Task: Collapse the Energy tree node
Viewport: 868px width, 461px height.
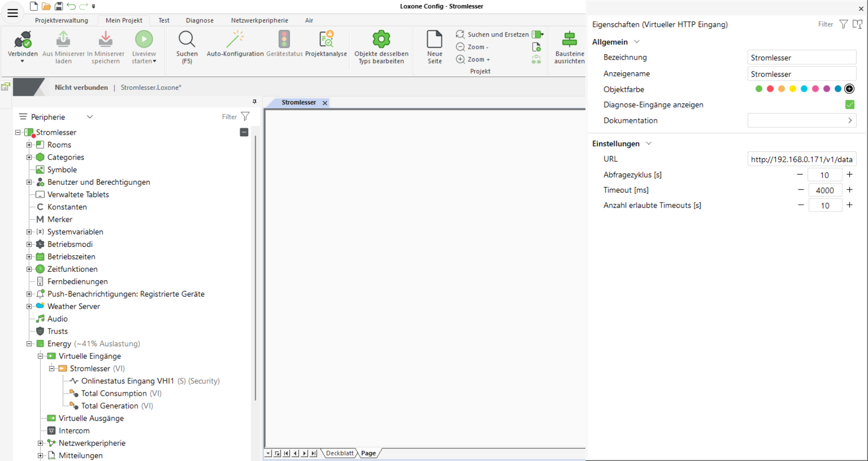Action: (29, 344)
